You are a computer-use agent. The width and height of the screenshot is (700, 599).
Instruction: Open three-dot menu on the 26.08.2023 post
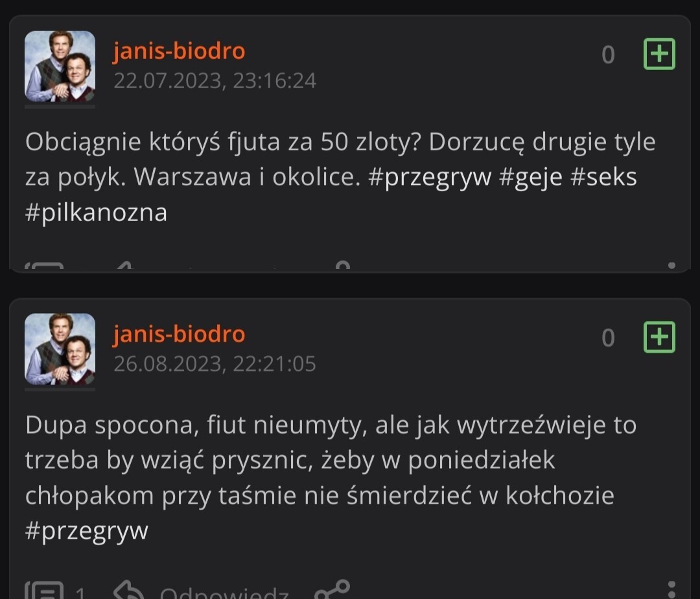671,590
